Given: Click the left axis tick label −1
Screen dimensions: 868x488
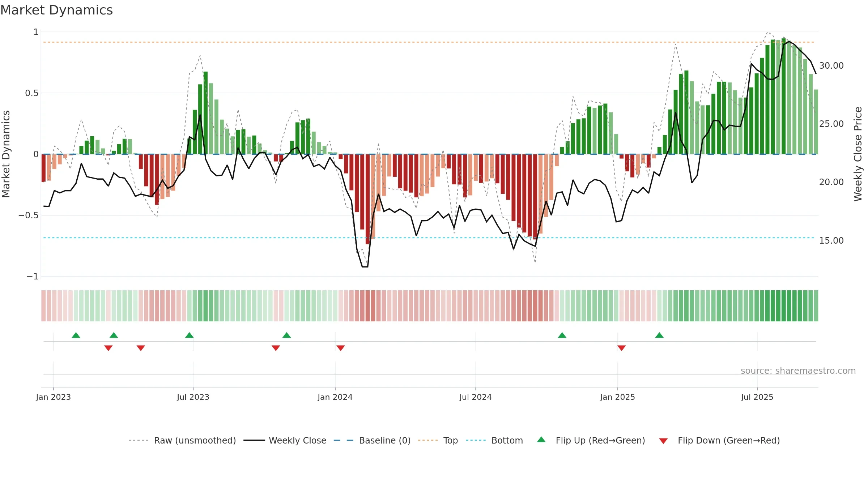Looking at the screenshot, I should point(33,277).
